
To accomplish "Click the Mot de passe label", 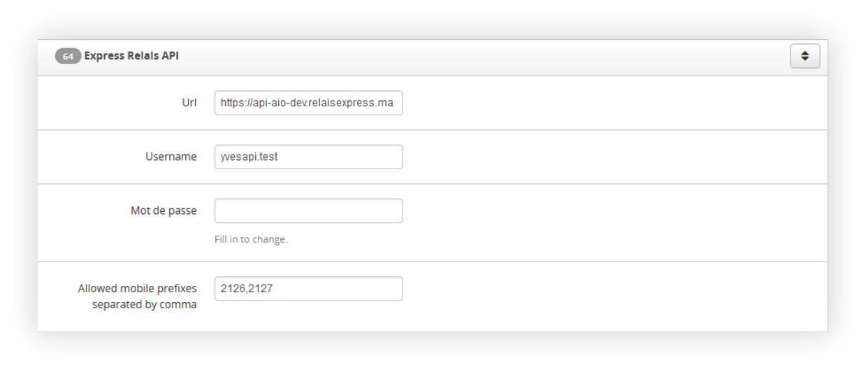I will tap(164, 210).
